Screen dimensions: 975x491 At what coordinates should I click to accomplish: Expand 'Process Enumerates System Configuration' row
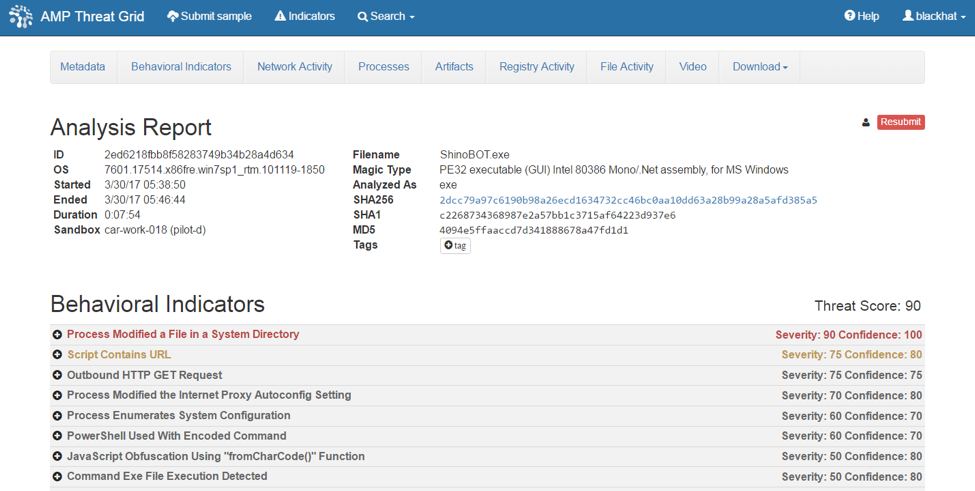57,416
